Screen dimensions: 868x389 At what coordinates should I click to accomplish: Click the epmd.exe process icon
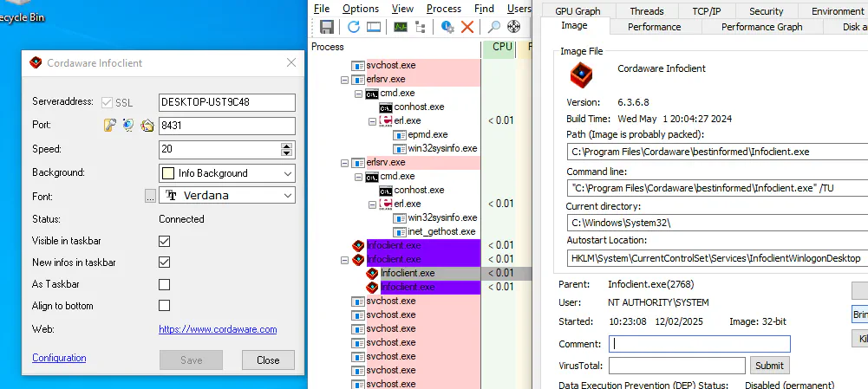(400, 134)
